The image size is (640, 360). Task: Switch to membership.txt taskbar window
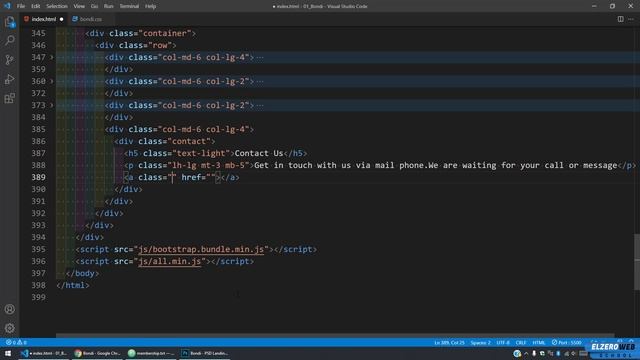151,353
